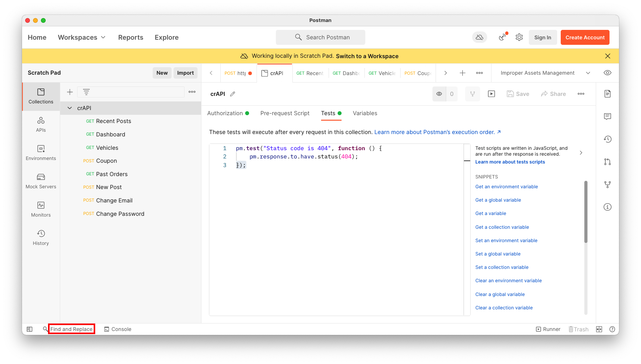Open the Documentation panel icon
This screenshot has width=641, height=364.
click(x=608, y=94)
